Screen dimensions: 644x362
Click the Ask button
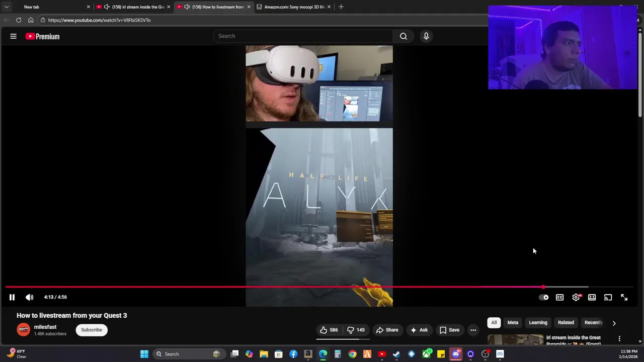419,330
